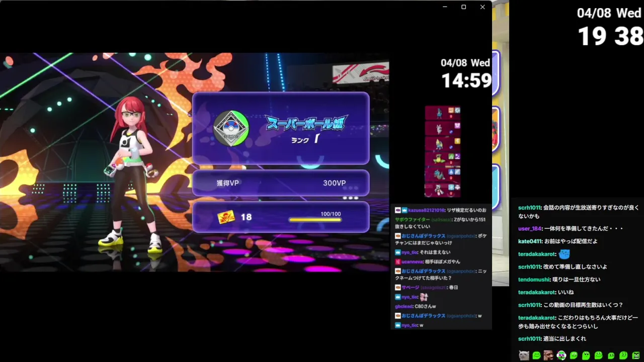Close the capture window
Viewport: 644px width, 362px height.
click(482, 7)
